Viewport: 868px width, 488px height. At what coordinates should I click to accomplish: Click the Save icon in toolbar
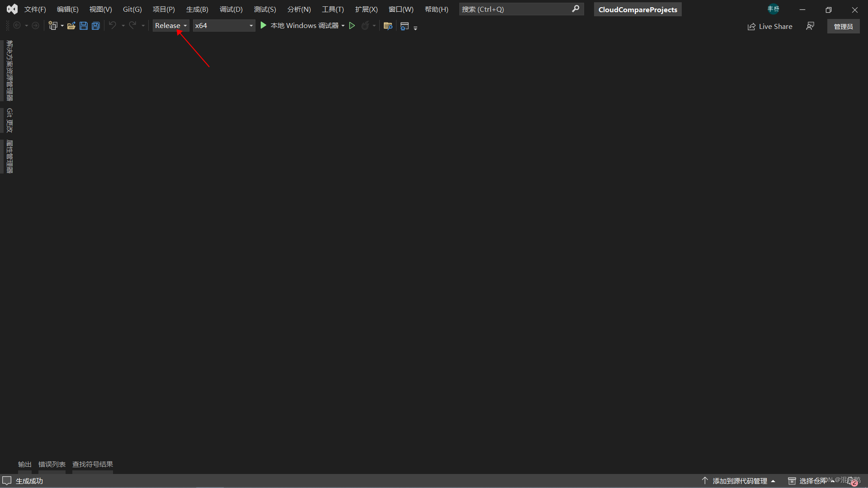click(84, 26)
